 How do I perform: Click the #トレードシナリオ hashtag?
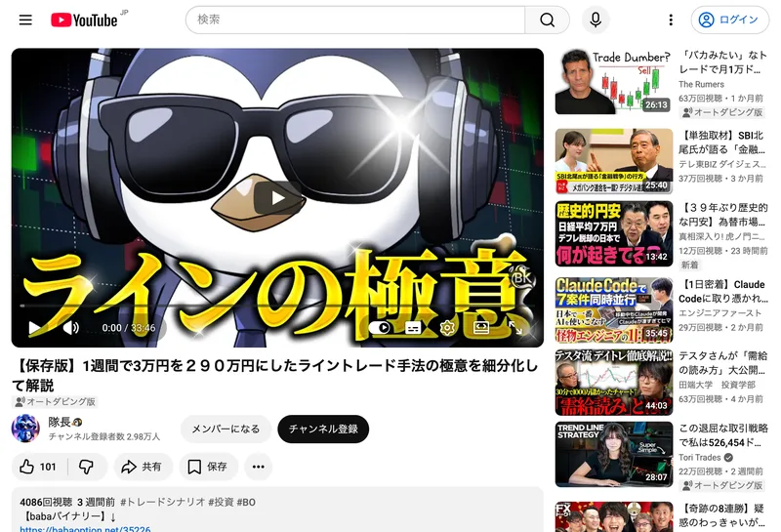point(162,502)
